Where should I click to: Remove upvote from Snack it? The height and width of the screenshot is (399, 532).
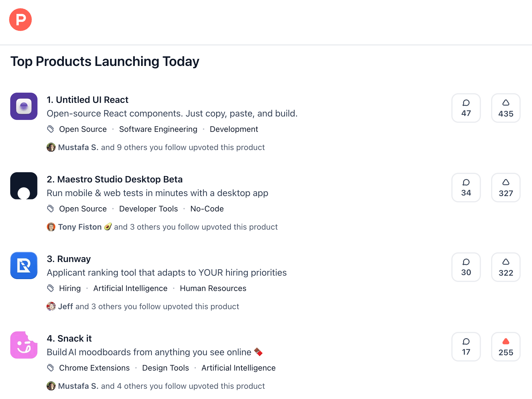[506, 347]
